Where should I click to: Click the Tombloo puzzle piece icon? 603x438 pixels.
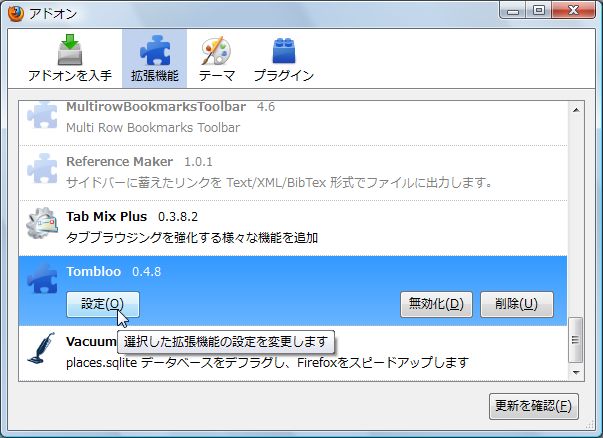(42, 278)
